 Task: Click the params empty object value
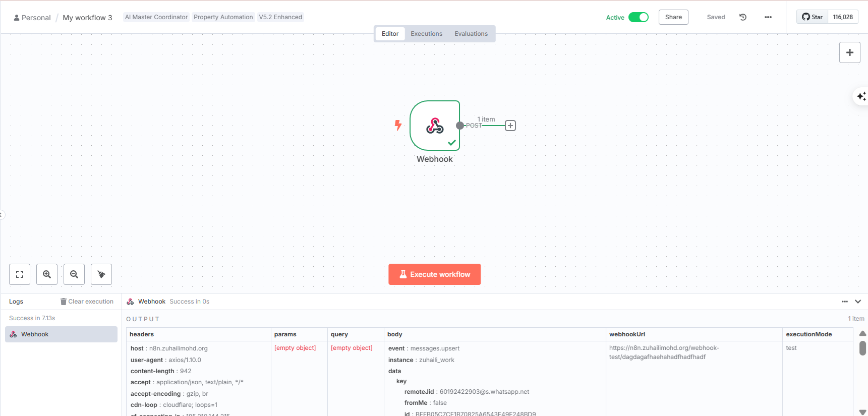pyautogui.click(x=295, y=348)
